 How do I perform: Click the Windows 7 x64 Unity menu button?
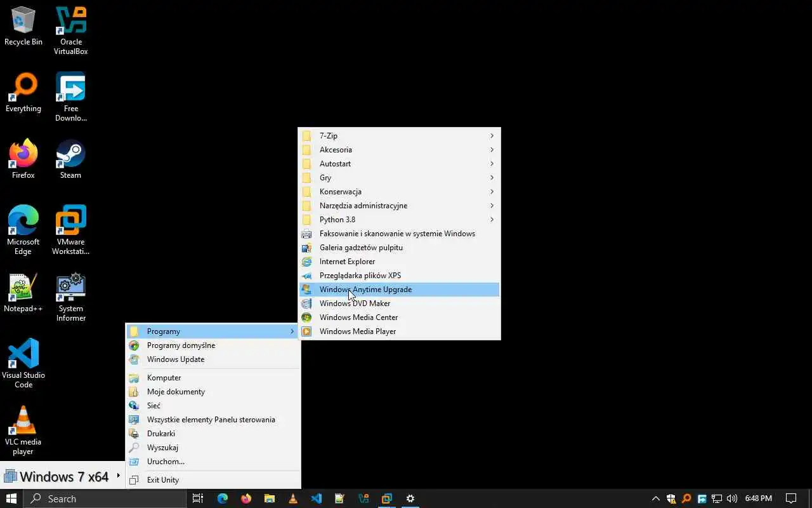pyautogui.click(x=62, y=476)
